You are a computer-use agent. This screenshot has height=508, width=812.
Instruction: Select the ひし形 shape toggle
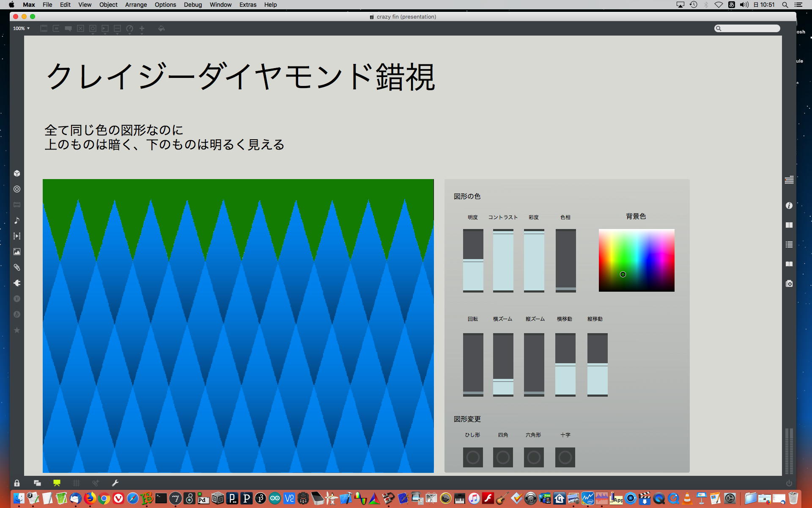[x=473, y=457]
